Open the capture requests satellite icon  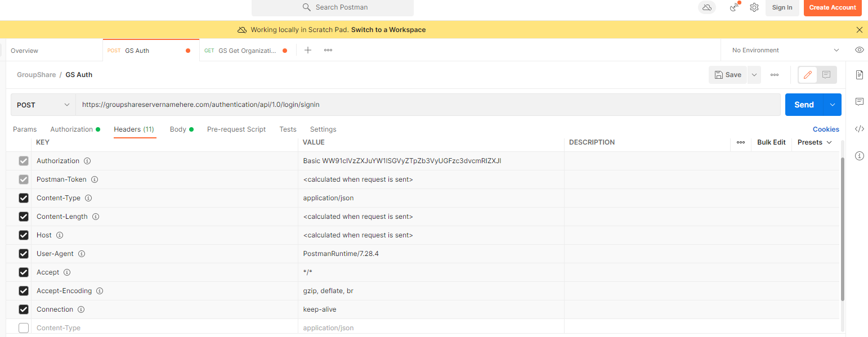(735, 7)
